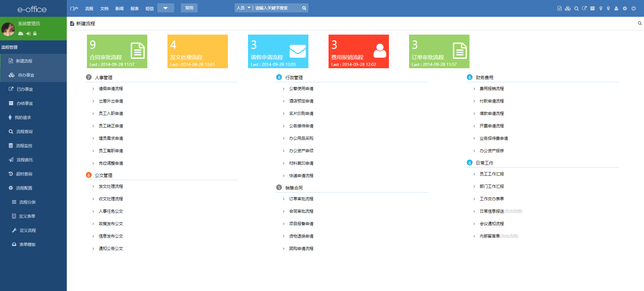This screenshot has width=644, height=291.
Task: Click the stacked cubes icon in header
Action: point(568,8)
